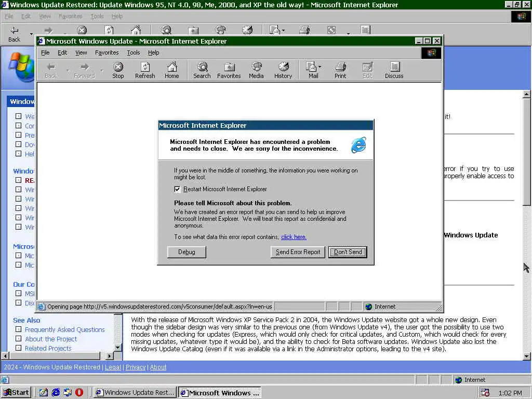Click the Don't Send button
Viewport: 532px width, 399px height.
348,252
